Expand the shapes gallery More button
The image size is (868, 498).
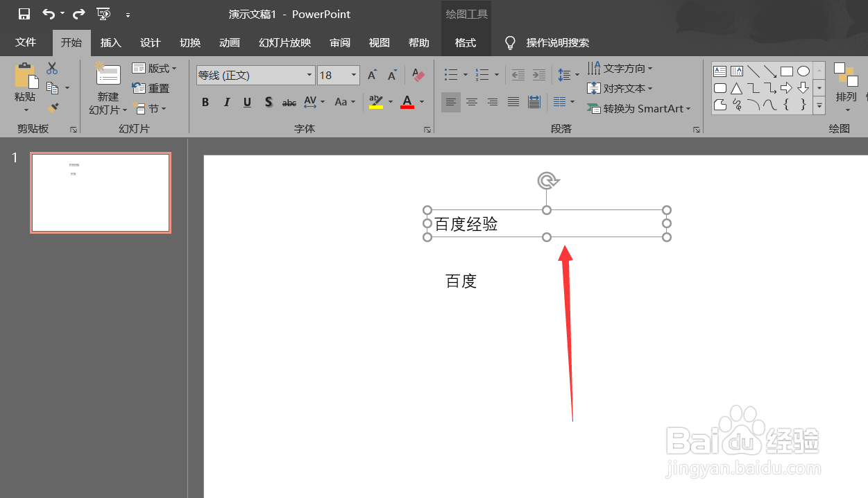[x=819, y=105]
